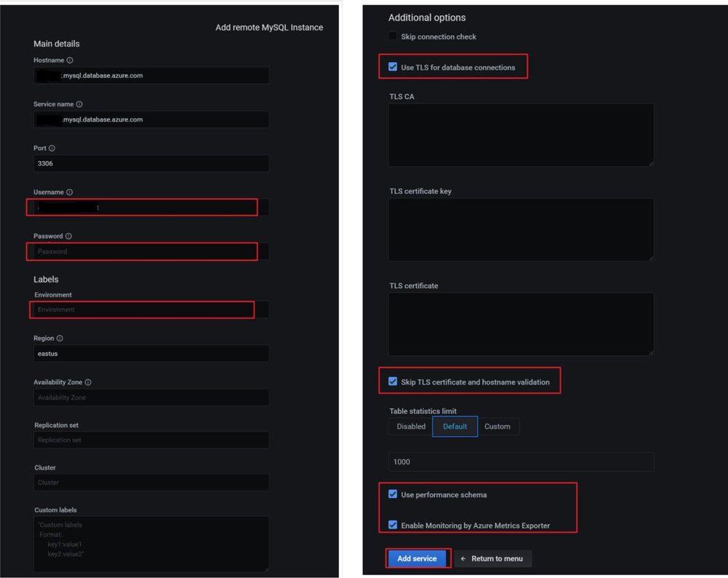The image size is (728, 578).
Task: Click the Port info icon
Action: (52, 148)
